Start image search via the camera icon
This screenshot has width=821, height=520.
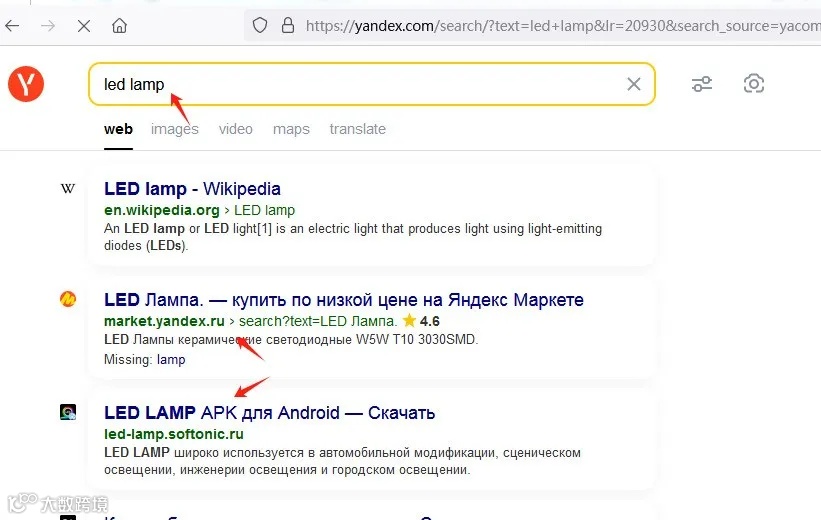[x=753, y=84]
